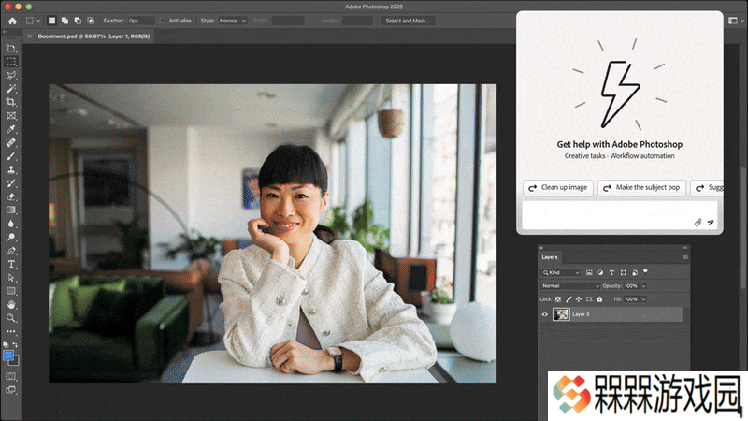The width and height of the screenshot is (748, 421).
Task: Click the foreground color swatch
Action: point(8,356)
